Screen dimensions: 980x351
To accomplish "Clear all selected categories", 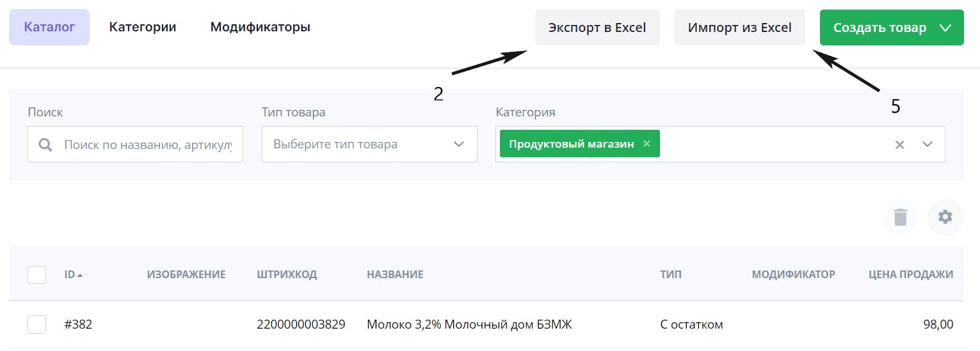I will [899, 144].
